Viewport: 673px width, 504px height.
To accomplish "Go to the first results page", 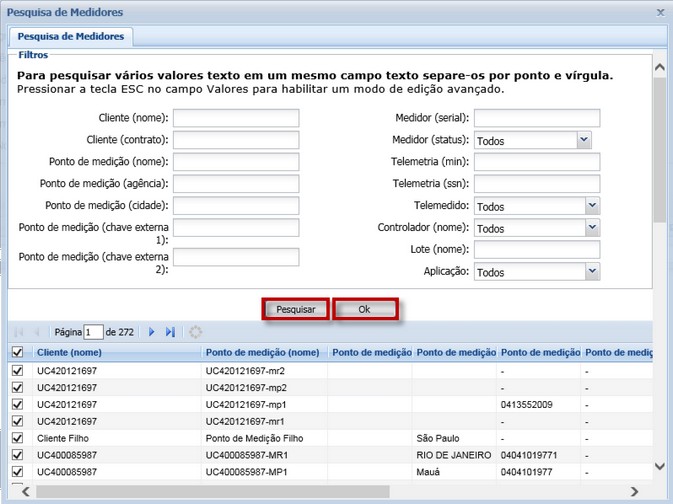I will pyautogui.click(x=19, y=332).
